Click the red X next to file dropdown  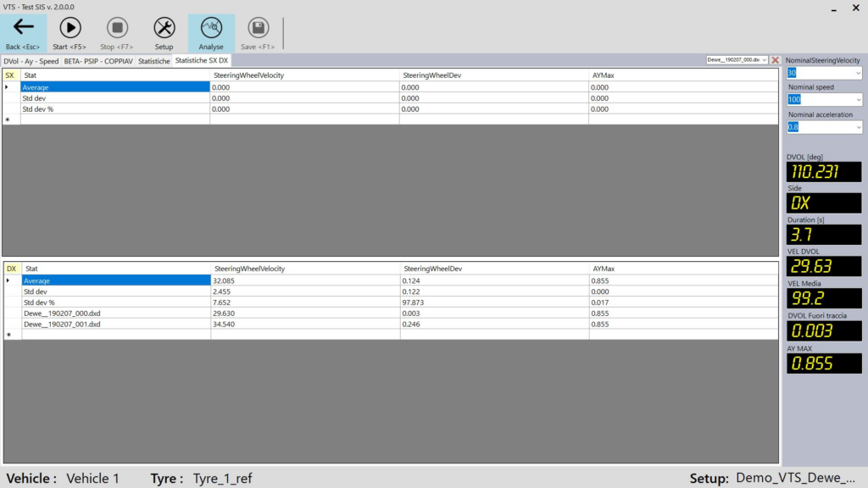coord(775,60)
